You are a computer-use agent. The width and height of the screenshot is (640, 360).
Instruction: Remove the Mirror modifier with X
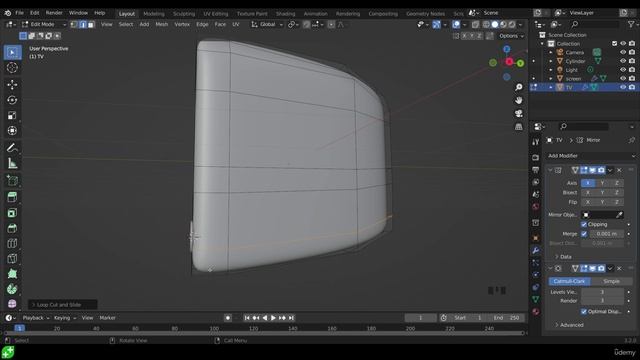(620, 170)
